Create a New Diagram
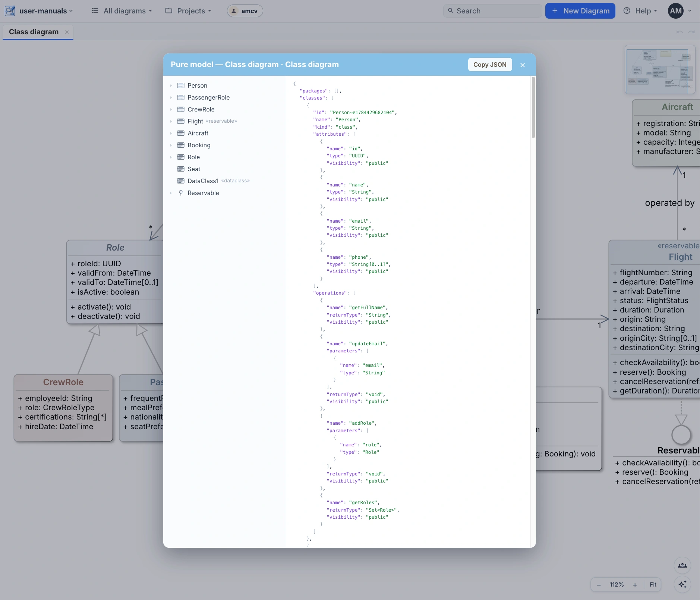The width and height of the screenshot is (700, 600). (580, 11)
